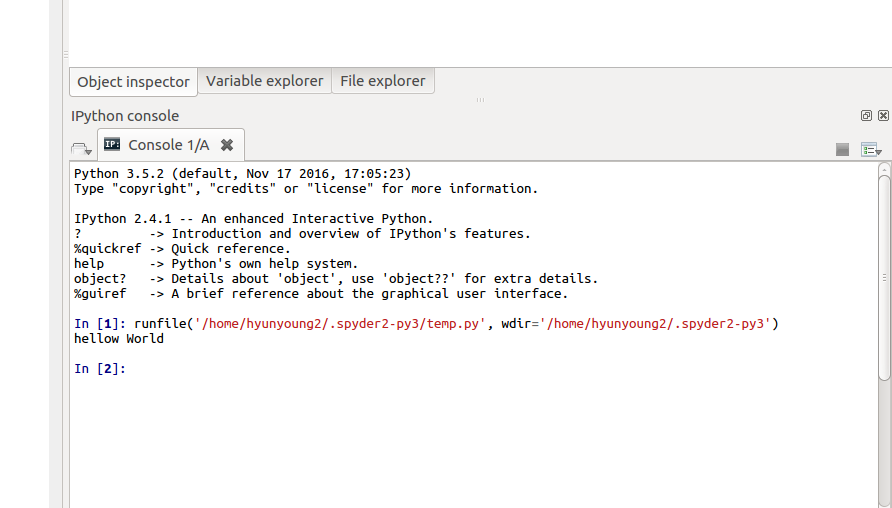Close the Console 1/A tab
The height and width of the screenshot is (508, 892).
click(x=227, y=145)
